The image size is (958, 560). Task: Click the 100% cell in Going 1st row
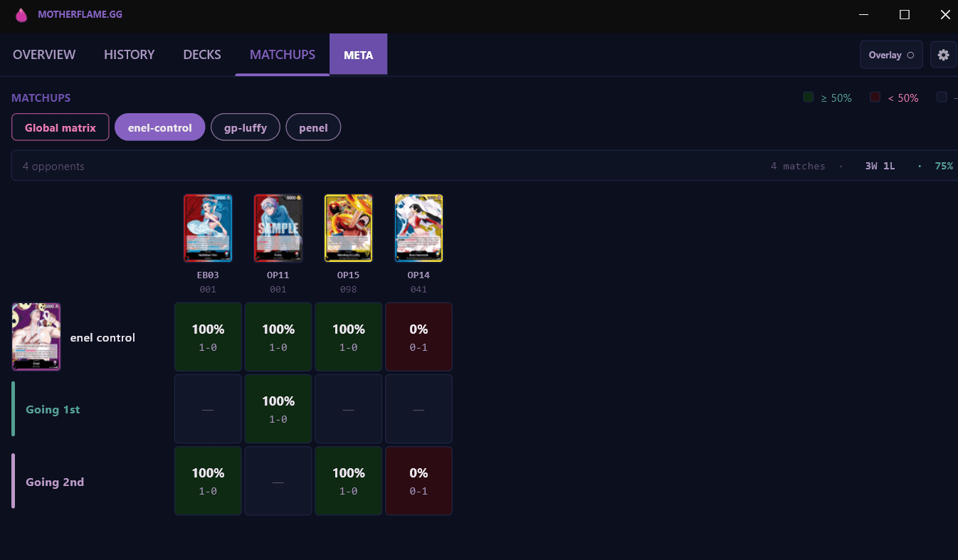pos(278,409)
